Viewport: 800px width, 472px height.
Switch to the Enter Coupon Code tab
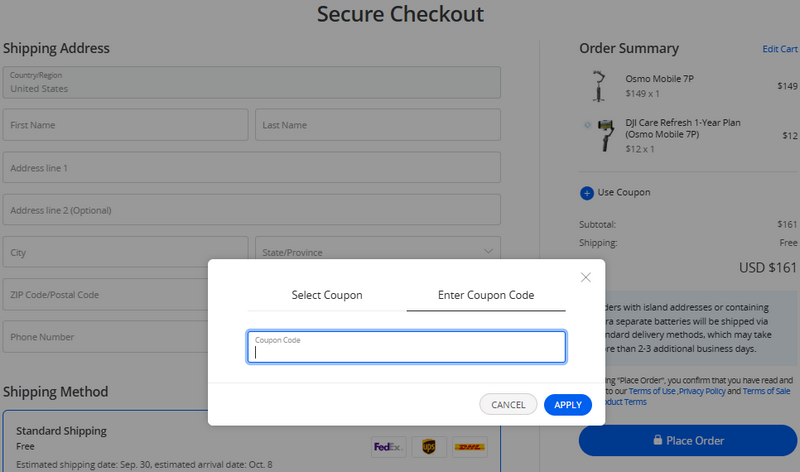486,296
